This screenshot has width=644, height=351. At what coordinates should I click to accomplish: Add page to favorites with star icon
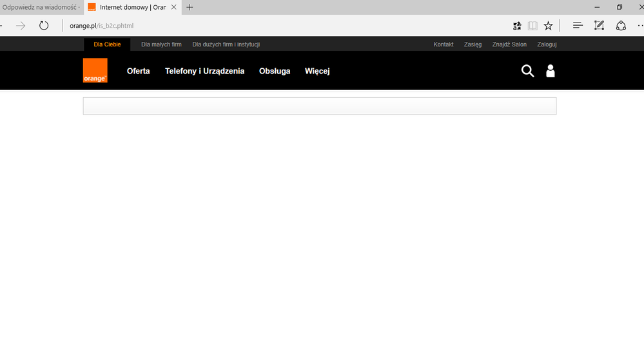pyautogui.click(x=548, y=26)
